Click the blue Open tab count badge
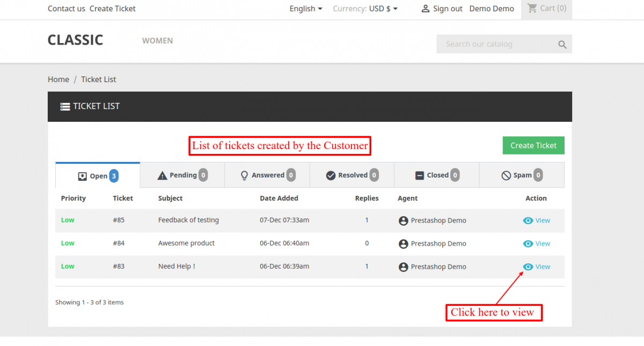Image resolution: width=644 pixels, height=346 pixels. 113,175
